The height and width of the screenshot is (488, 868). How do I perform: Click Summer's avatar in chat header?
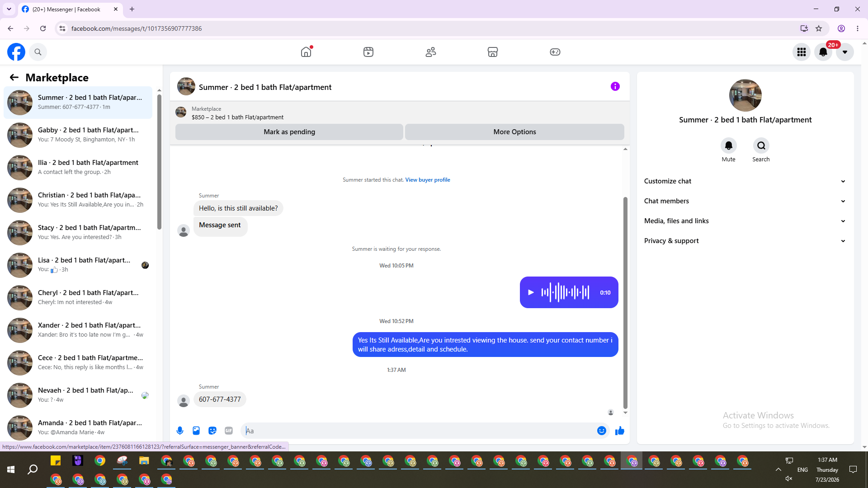tap(186, 86)
